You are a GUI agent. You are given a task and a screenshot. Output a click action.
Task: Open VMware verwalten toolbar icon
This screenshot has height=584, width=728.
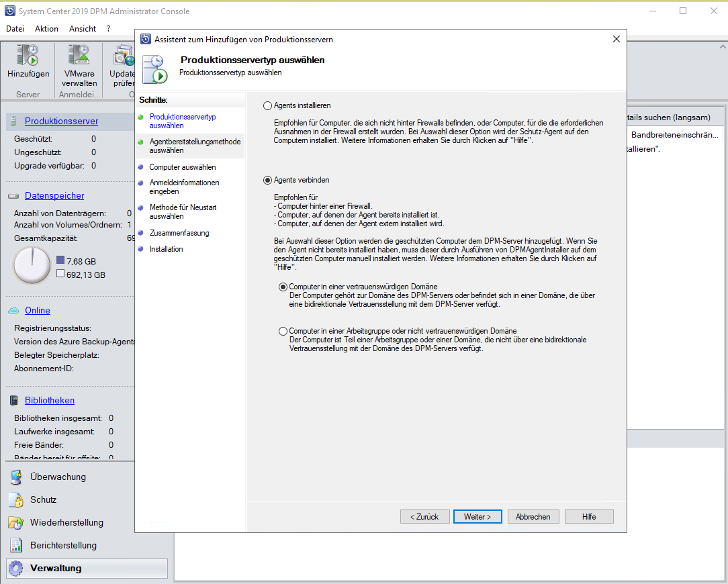79,55
